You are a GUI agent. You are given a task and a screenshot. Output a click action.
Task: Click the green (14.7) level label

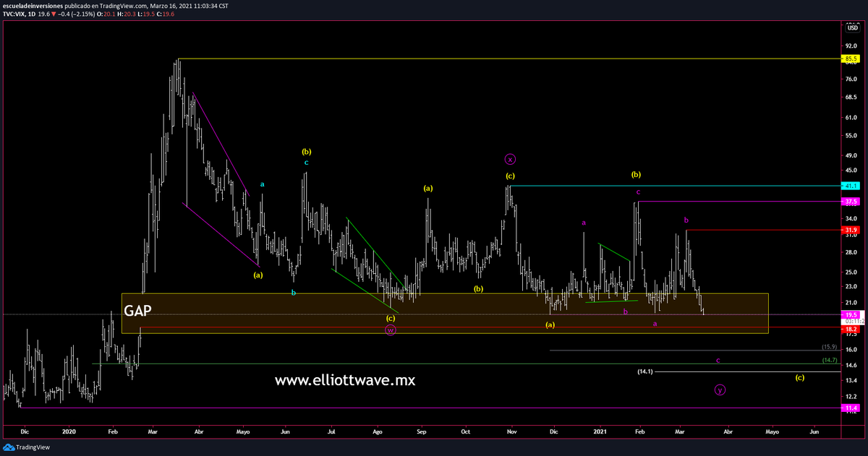click(830, 360)
